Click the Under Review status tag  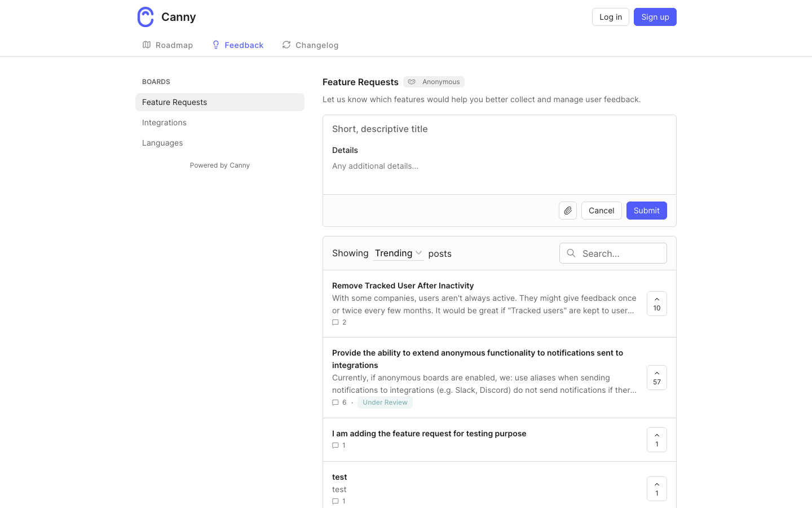click(385, 402)
